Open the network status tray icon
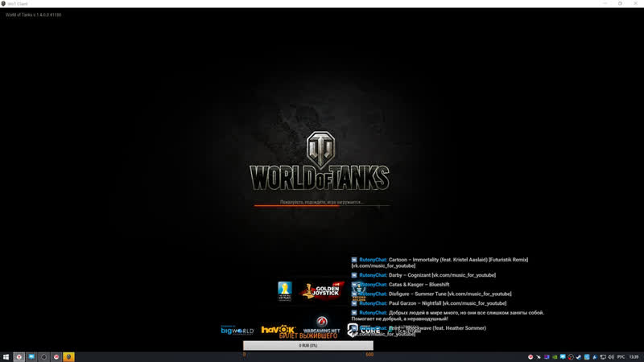The width and height of the screenshot is (644, 362). click(603, 357)
